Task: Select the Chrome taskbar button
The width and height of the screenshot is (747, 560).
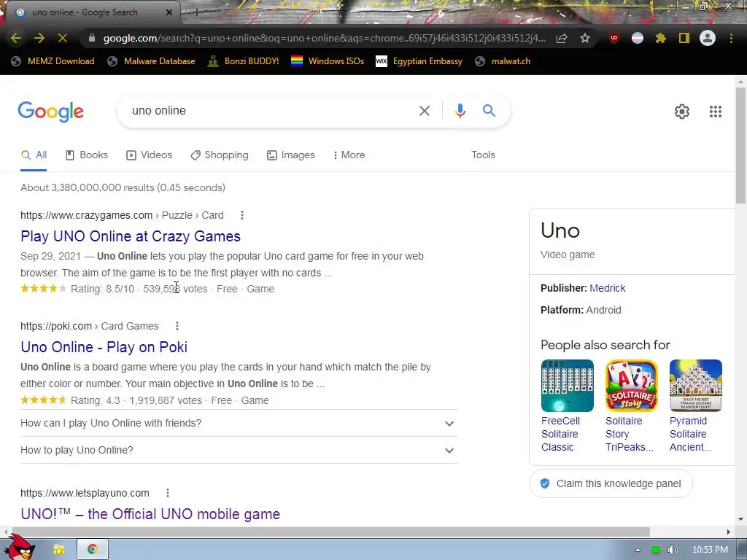Action: click(x=93, y=550)
